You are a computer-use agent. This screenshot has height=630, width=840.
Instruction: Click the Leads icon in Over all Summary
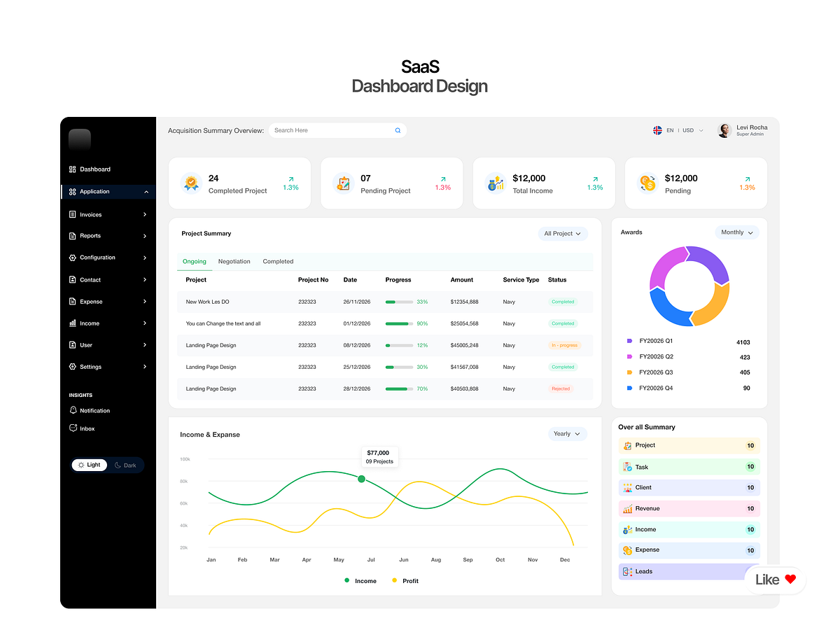pos(627,571)
